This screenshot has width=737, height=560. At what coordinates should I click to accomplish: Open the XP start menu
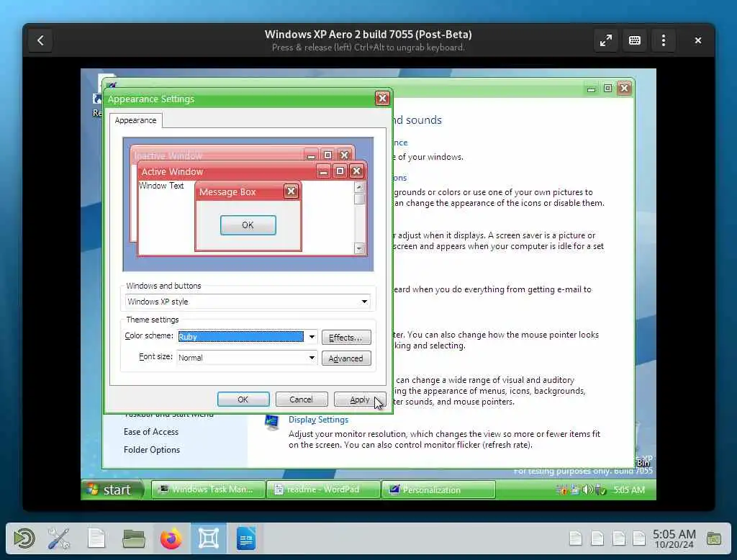coord(113,489)
